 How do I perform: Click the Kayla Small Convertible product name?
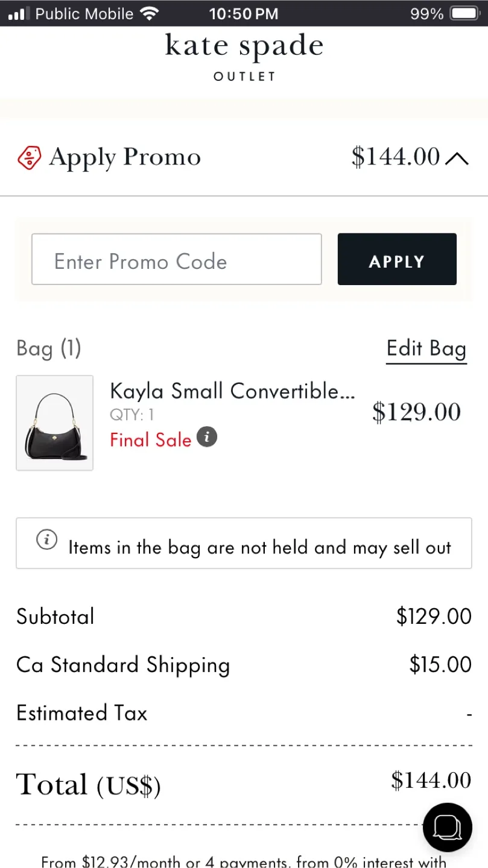click(x=232, y=391)
